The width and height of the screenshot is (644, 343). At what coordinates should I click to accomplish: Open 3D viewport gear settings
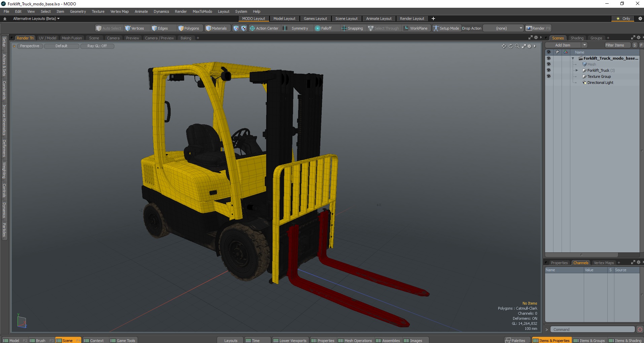(x=529, y=46)
